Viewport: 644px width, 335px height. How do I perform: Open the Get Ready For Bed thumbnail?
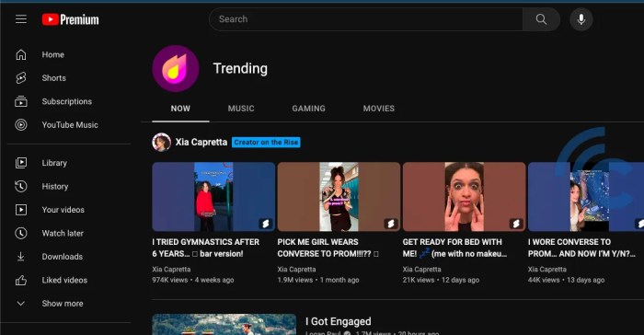point(464,197)
